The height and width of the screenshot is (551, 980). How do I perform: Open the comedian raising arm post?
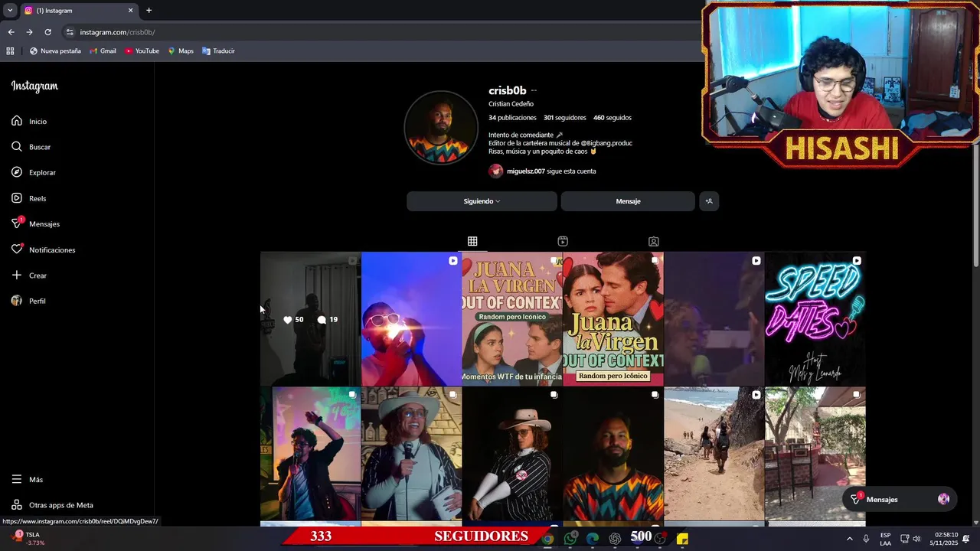tap(310, 454)
